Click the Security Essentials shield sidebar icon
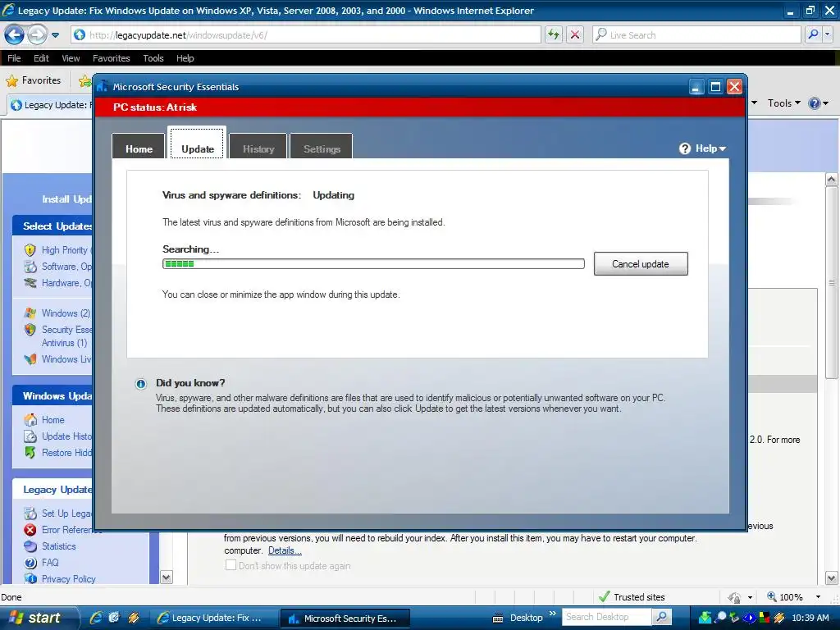This screenshot has height=630, width=840. pos(30,330)
